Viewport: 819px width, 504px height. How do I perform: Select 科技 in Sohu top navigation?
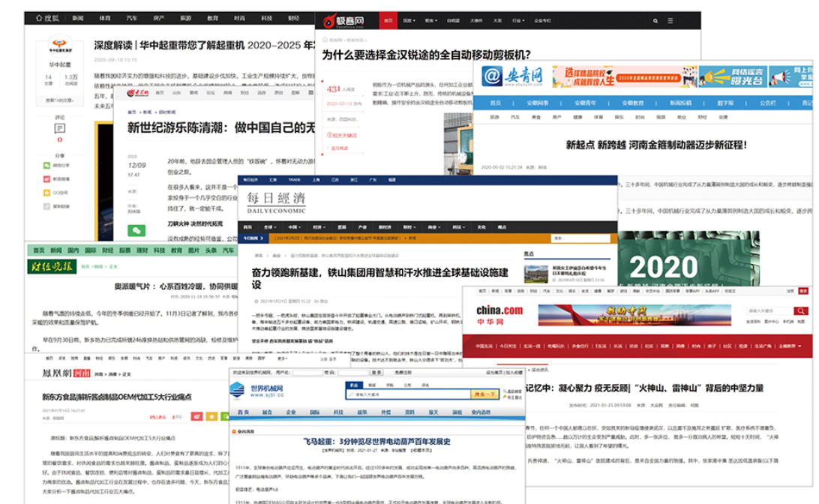267,18
